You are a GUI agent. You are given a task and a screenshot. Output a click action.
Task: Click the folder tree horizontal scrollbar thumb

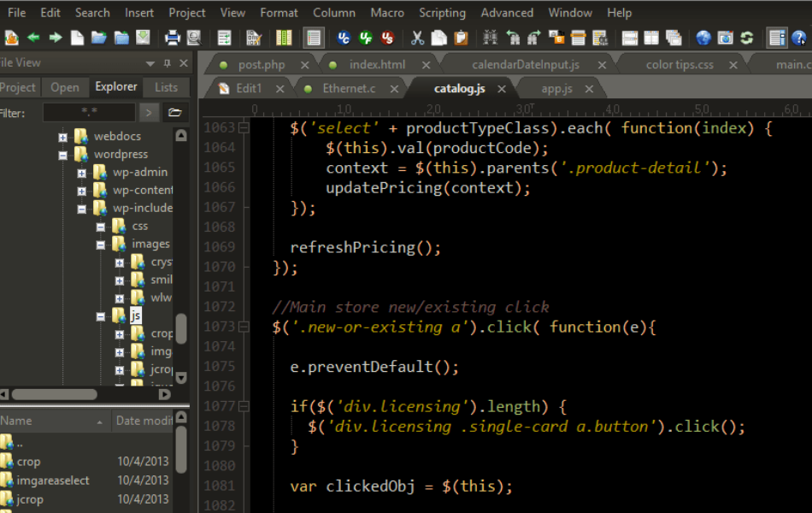tap(55, 394)
